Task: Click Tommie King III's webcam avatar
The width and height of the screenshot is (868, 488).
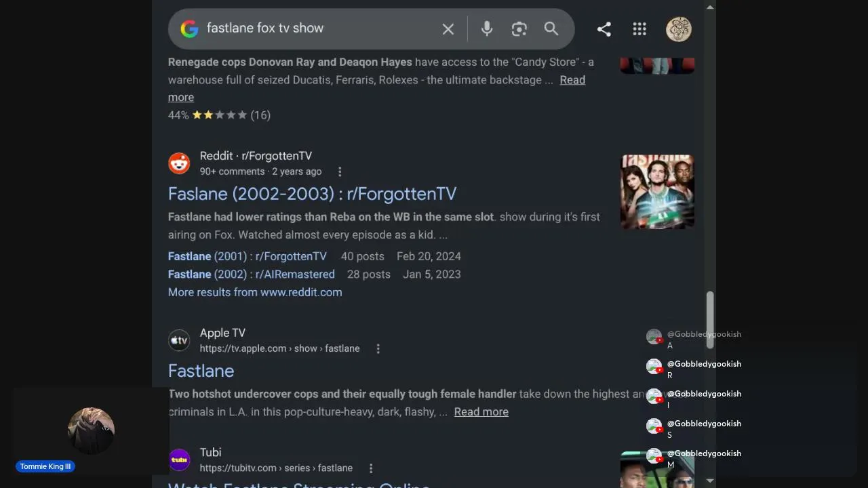Action: click(x=91, y=431)
